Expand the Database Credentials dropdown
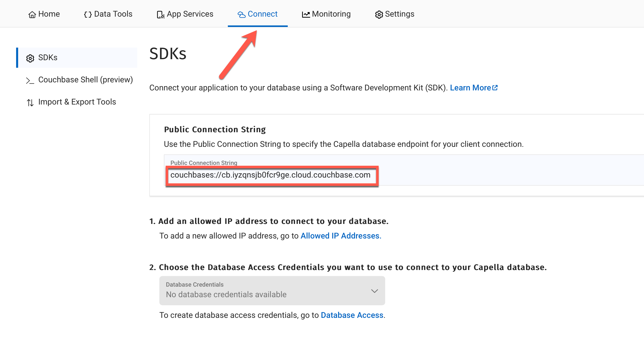Screen dimensions: 644x339 (x=272, y=291)
